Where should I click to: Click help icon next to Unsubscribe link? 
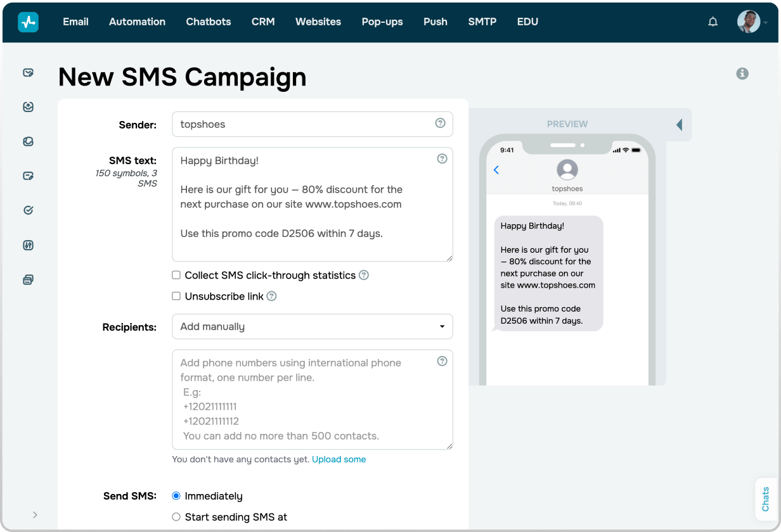(x=271, y=296)
